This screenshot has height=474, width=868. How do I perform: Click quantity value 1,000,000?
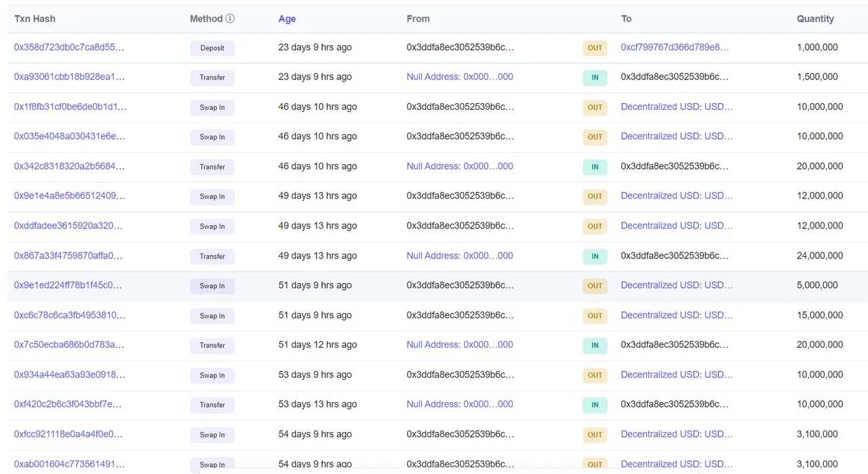pyautogui.click(x=817, y=47)
